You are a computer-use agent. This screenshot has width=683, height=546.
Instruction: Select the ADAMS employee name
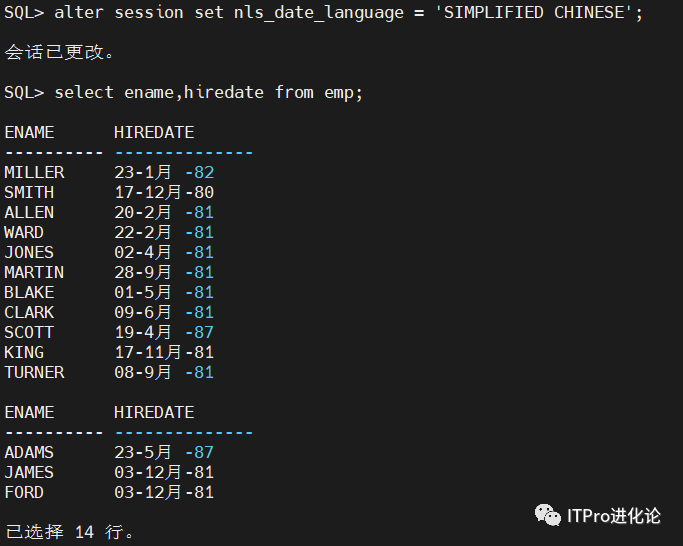29,452
